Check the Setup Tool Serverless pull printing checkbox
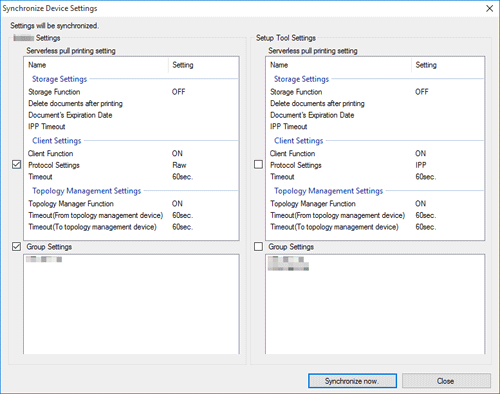Image resolution: width=500 pixels, height=394 pixels. click(258, 164)
